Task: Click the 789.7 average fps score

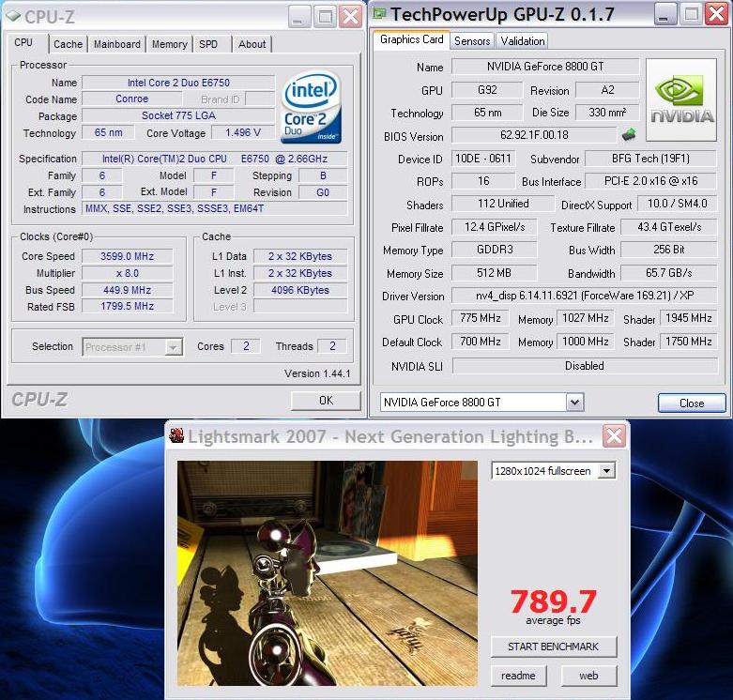Action: tap(553, 601)
